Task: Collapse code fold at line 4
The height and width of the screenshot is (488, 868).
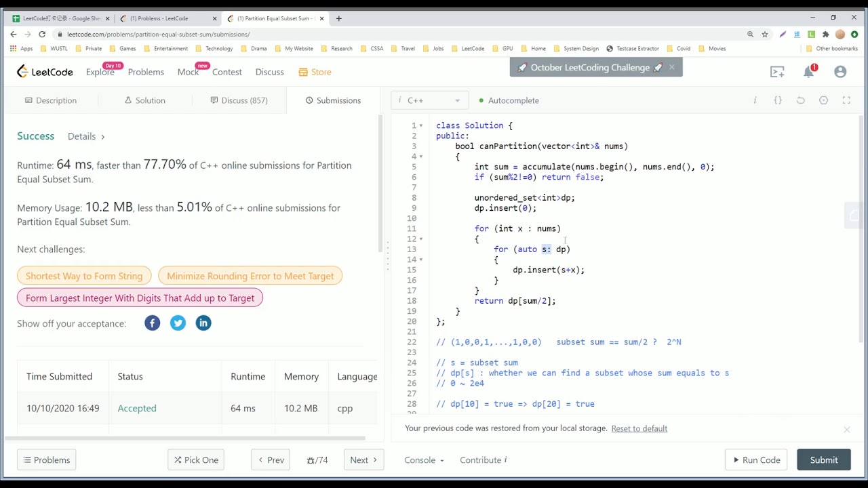Action: 420,157
